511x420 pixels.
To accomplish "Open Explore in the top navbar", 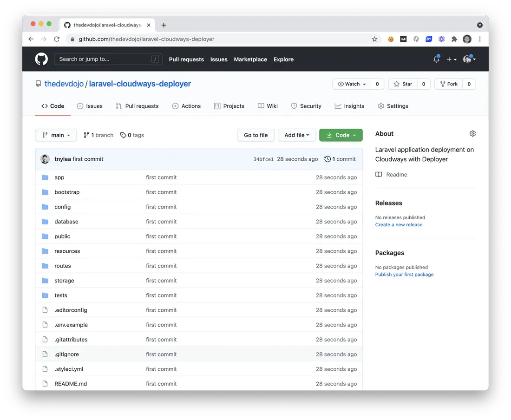I will click(283, 59).
